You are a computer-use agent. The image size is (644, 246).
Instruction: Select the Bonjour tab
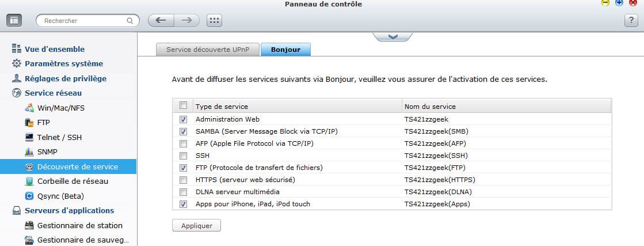click(285, 50)
